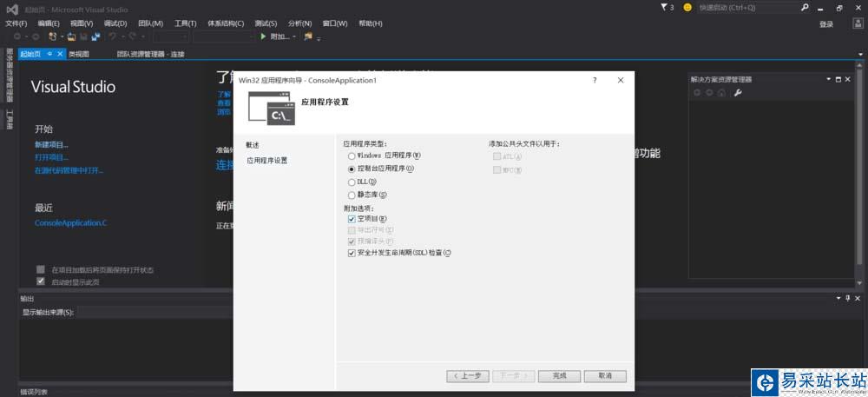The height and width of the screenshot is (397, 868).
Task: Click the account avatar icon
Action: point(858,23)
